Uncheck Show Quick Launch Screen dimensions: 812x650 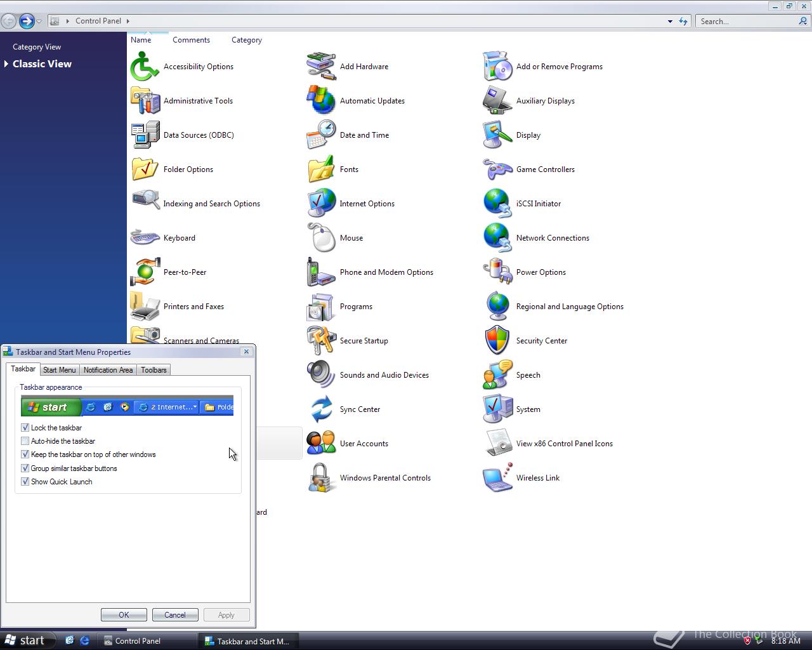point(25,482)
